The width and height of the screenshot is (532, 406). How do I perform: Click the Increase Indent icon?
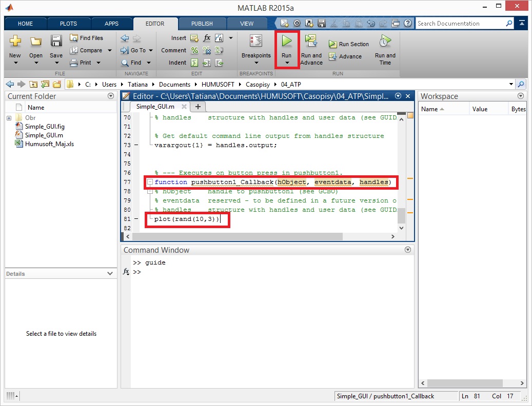[207, 63]
